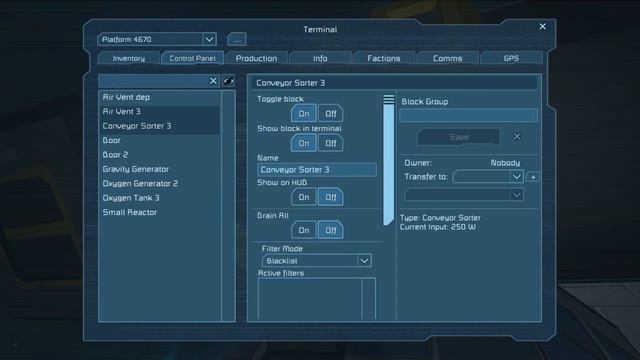Click the hidden blocks eye toggle icon
The image size is (640, 360).
pyautogui.click(x=229, y=81)
